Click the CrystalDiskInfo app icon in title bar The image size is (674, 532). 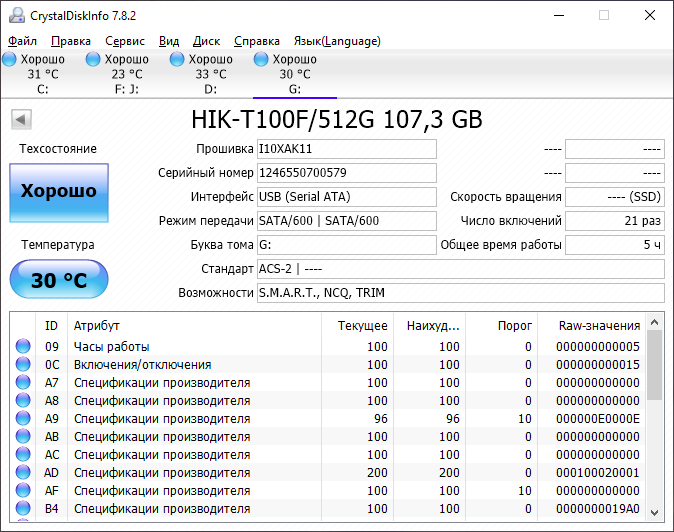(17, 15)
